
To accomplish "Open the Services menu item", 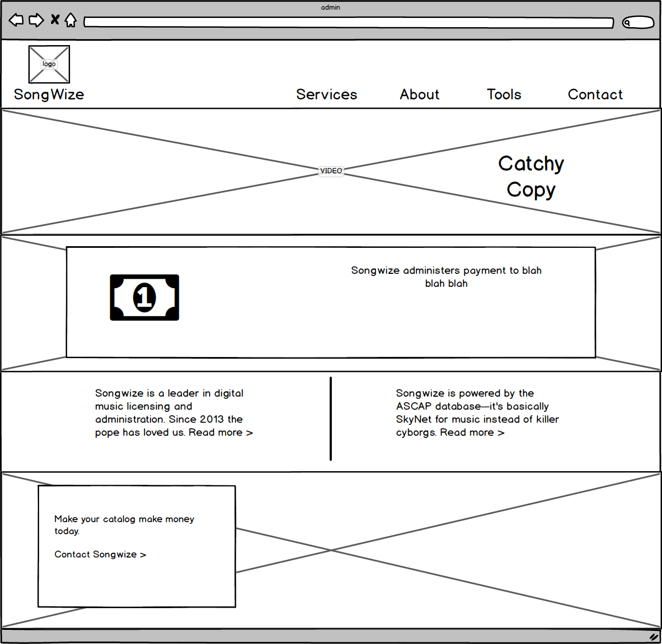I will [x=326, y=95].
